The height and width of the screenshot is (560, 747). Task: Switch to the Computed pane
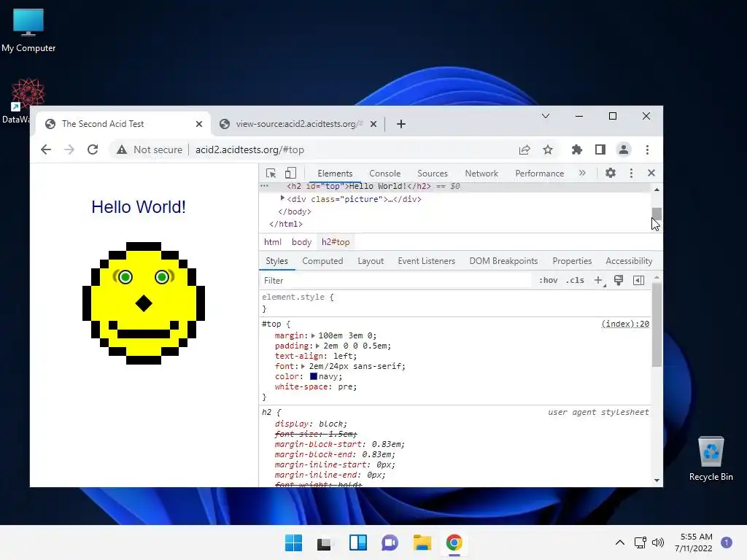click(322, 261)
